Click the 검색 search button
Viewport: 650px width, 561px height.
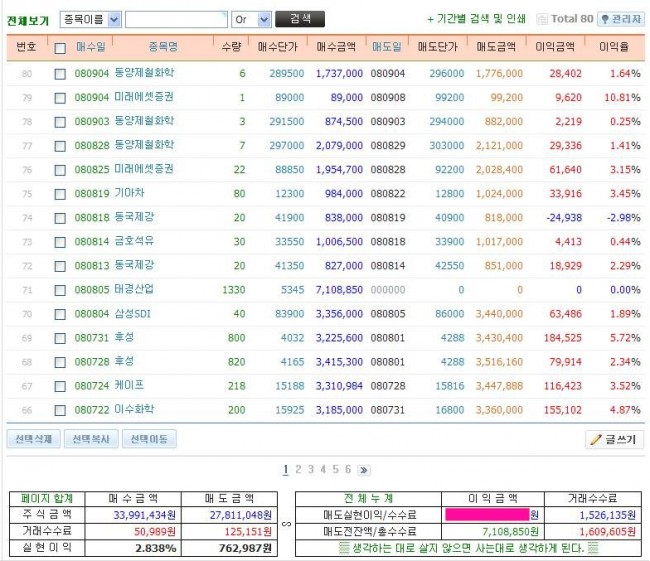click(x=300, y=19)
